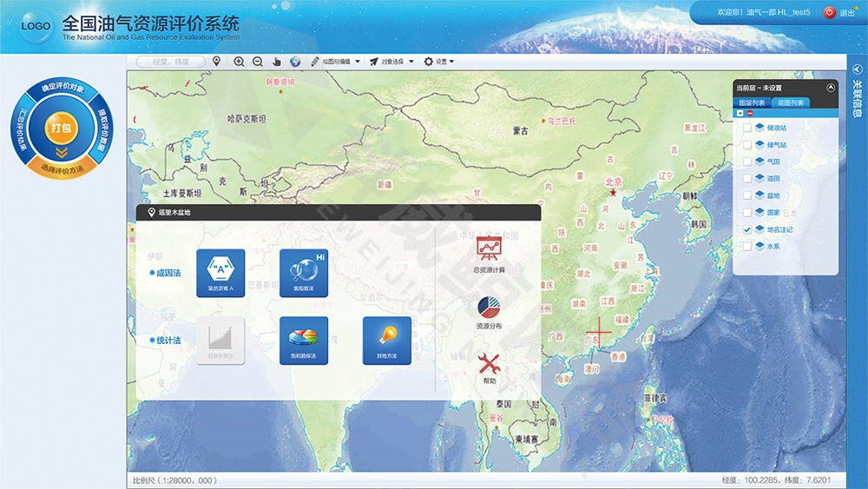
Task: Click the LOGO circle
Action: click(36, 26)
